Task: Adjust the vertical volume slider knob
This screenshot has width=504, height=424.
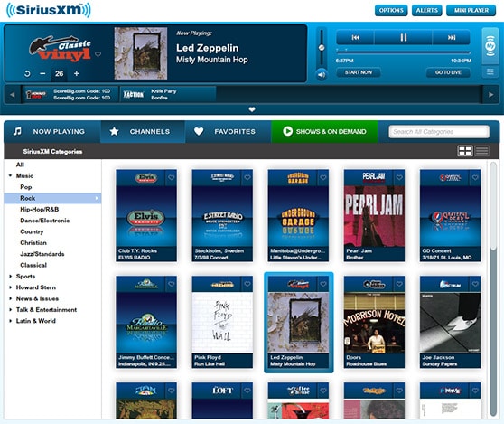Action: tap(322, 48)
